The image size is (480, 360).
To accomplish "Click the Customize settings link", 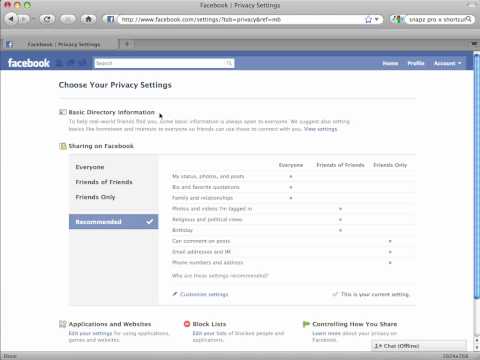I will point(204,294).
